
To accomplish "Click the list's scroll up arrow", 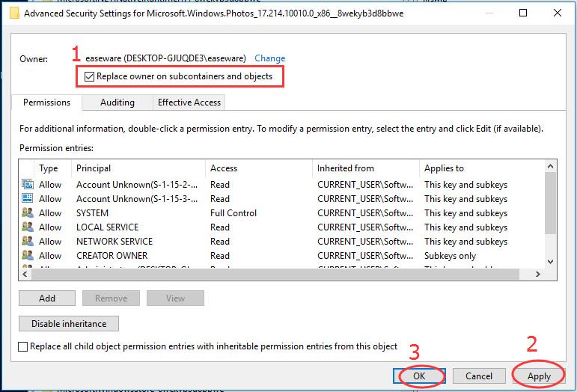I will [551, 166].
